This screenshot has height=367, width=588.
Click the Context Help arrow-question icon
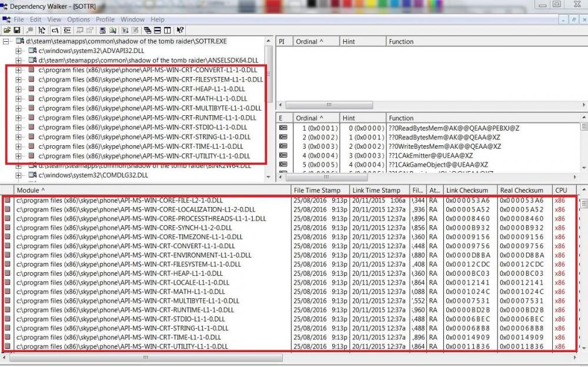[x=180, y=31]
